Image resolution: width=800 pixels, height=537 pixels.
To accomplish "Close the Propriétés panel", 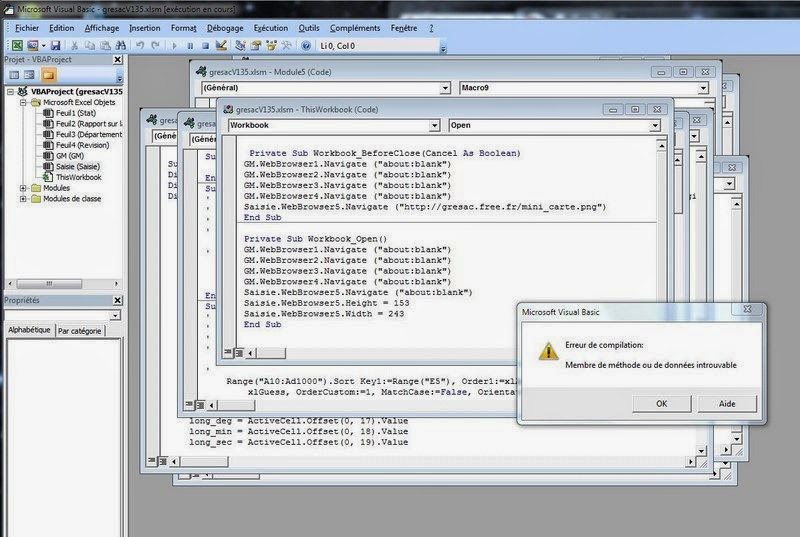I will pyautogui.click(x=118, y=300).
